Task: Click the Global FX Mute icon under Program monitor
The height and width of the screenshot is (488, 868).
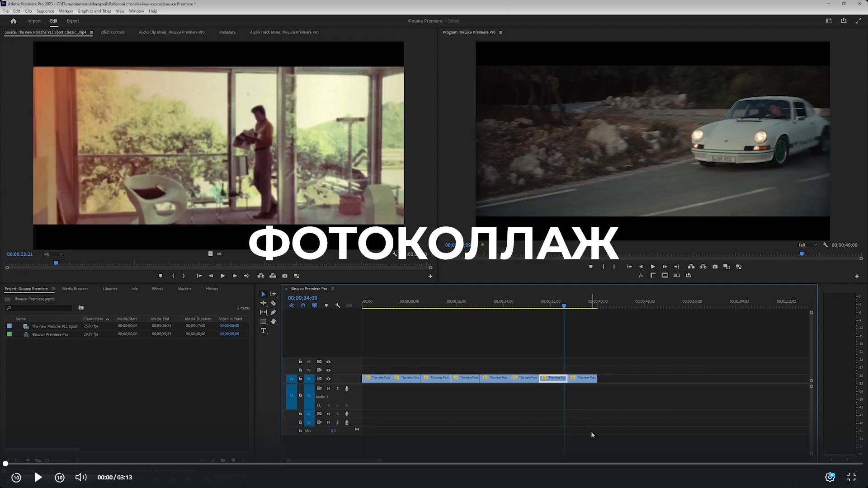Action: click(x=641, y=275)
